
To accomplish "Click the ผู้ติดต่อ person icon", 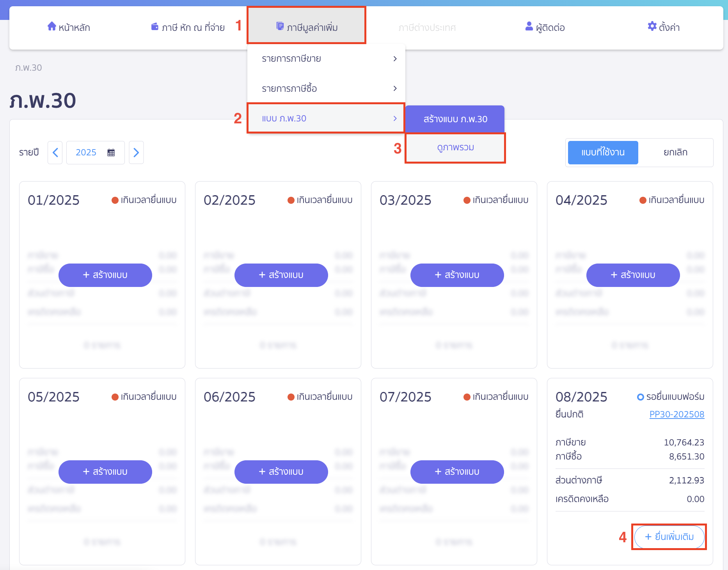I will [x=529, y=27].
